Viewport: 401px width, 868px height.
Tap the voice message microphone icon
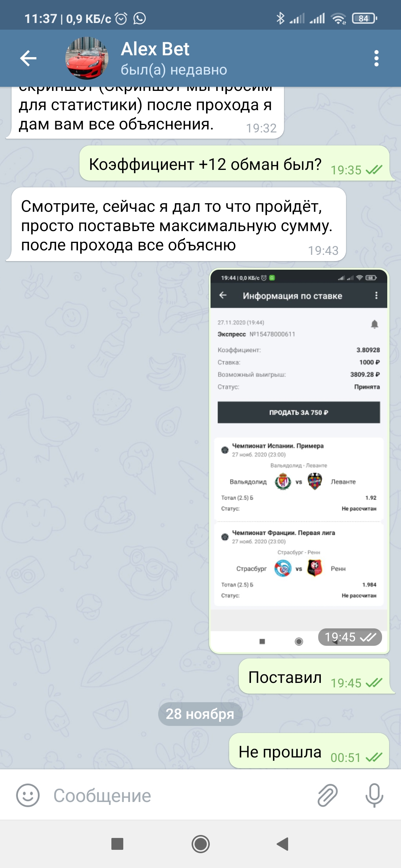coord(374,795)
